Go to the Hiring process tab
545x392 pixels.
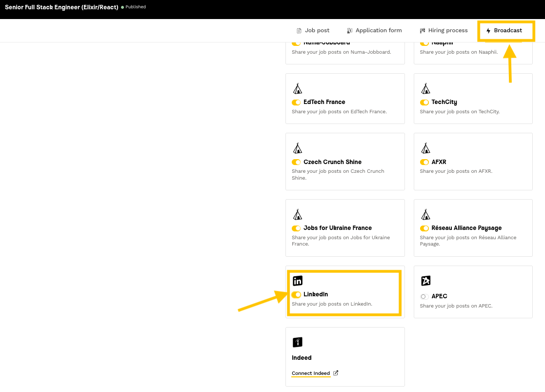click(444, 30)
